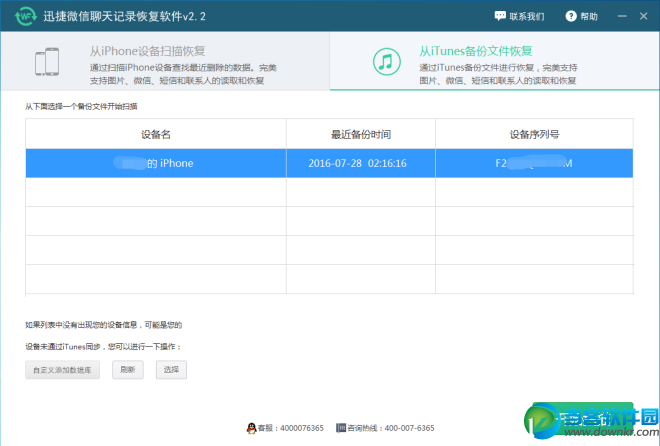Click the app logo in title bar
660x446 pixels.
tap(26, 16)
